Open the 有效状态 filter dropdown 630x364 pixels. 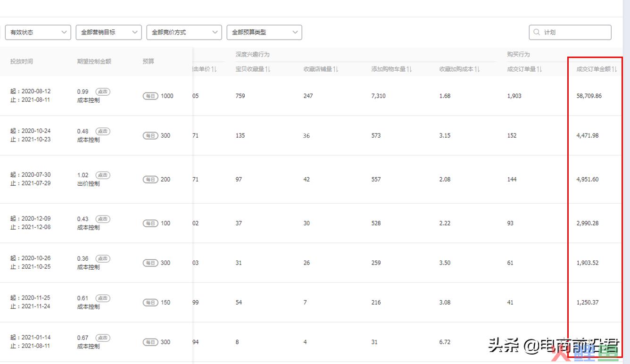coord(38,32)
